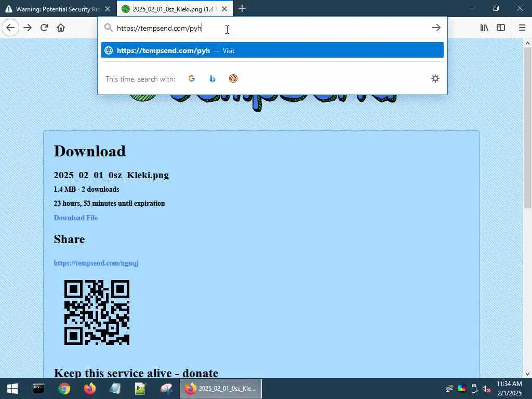
Task: Open the notebook app on taskbar
Action: click(115, 389)
